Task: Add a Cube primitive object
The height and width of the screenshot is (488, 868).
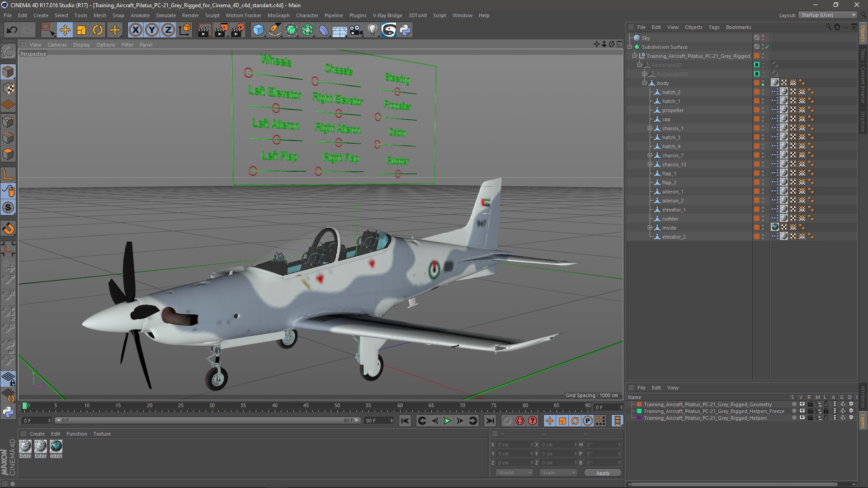Action: [258, 30]
